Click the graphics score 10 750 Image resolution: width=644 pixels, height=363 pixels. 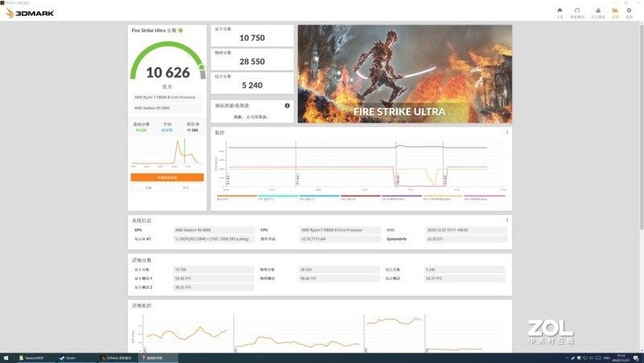coord(252,38)
